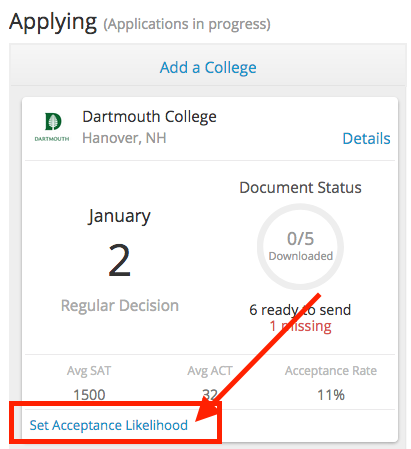Click the Dartmouth College logo

[52, 127]
